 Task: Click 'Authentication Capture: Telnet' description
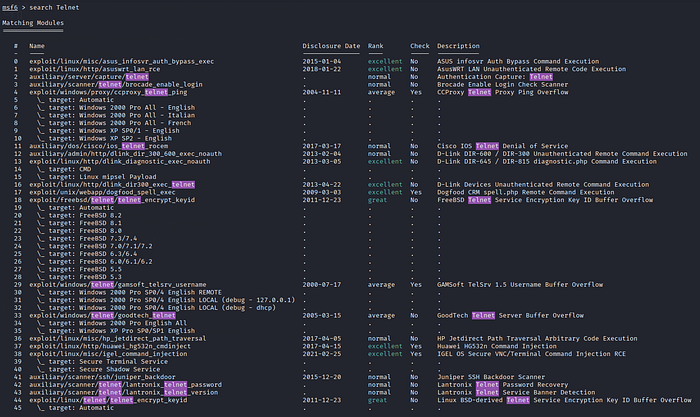point(495,77)
